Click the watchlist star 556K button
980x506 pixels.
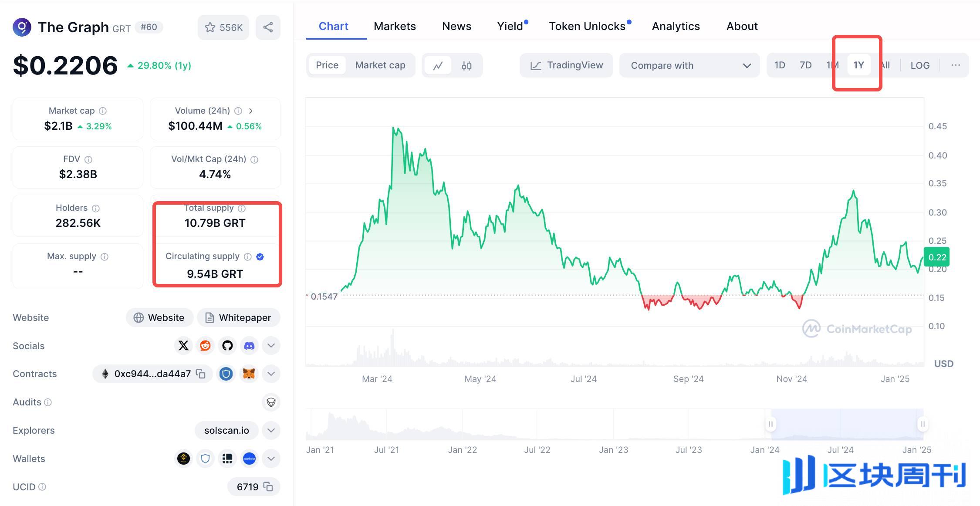[223, 27]
